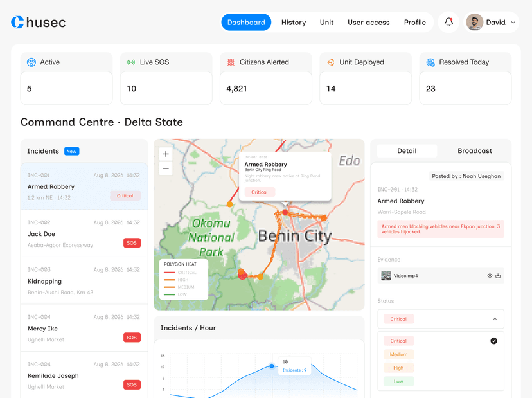Click the CRITICAL red legend line
Screen dimensions: 532x398
170,273
